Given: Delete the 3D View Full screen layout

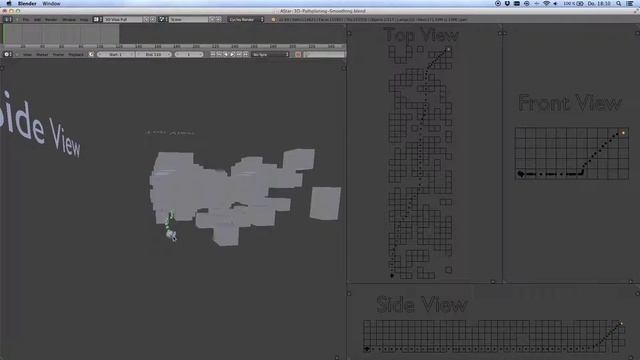Looking at the screenshot, I should (x=153, y=19).
